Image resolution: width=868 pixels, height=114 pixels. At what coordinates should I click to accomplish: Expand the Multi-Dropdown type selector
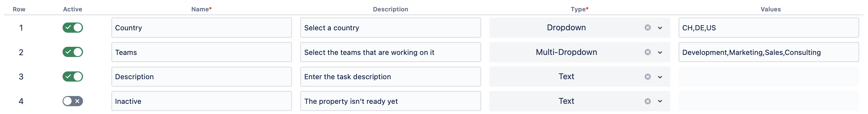point(660,52)
